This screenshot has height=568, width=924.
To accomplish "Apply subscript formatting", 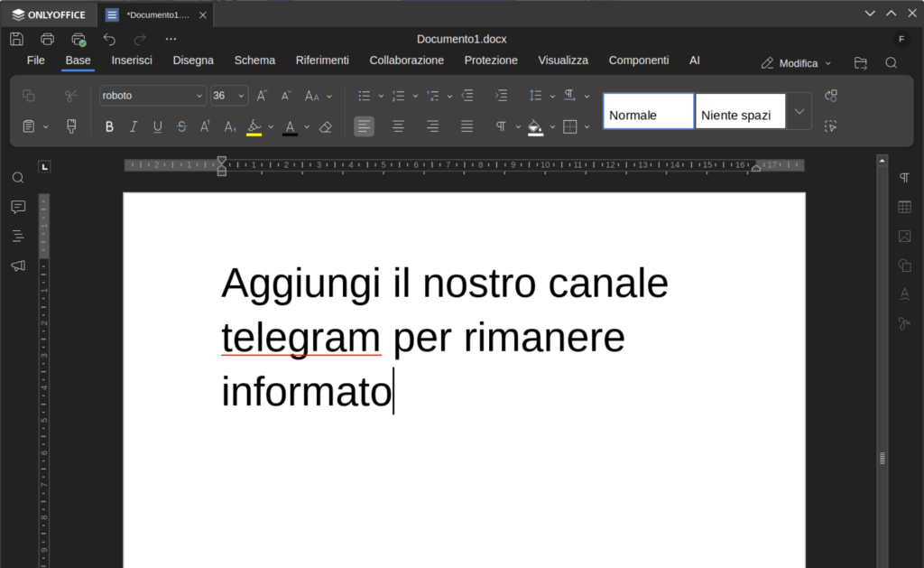I will tap(230, 126).
